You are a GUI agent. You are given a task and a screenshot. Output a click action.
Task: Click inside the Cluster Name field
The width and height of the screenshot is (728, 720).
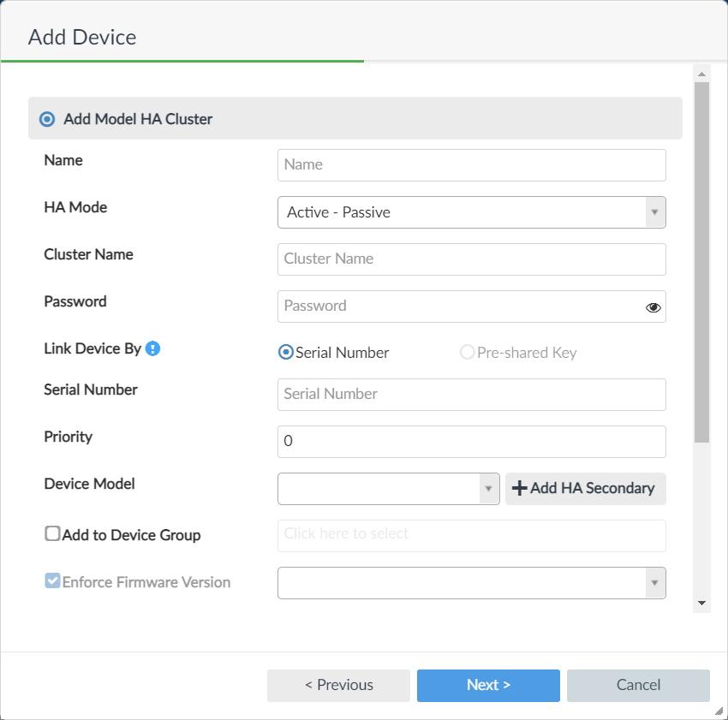coord(471,259)
